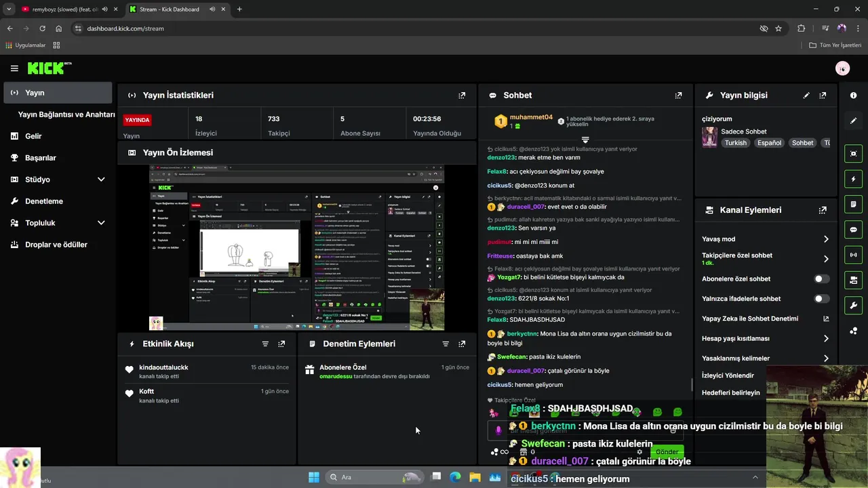Open Windows Start menu
Screen dimensions: 868x488
tap(314, 477)
